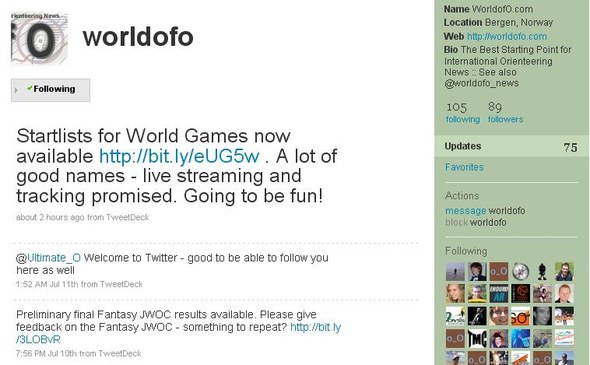Screen dimensions: 590x365
Task: Click the blue AR logo avatar
Action: pyautogui.click(x=499, y=294)
